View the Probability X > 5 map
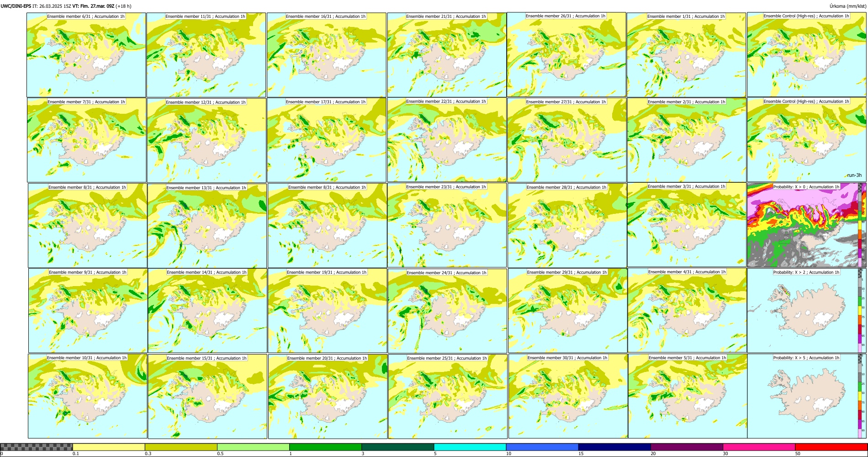The image size is (868, 457). coord(807,396)
